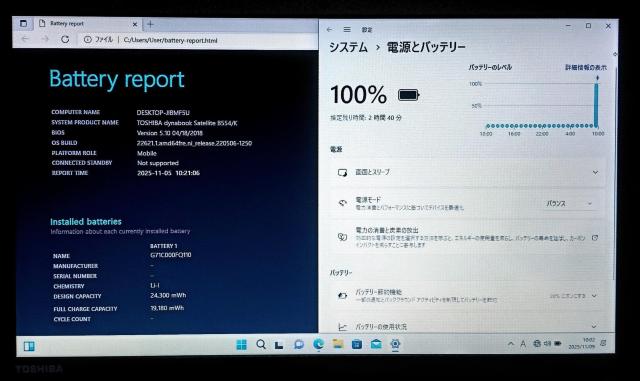Screen dimensions: 640x381
Task: Click the システム breadcrumb link
Action: tap(348, 47)
